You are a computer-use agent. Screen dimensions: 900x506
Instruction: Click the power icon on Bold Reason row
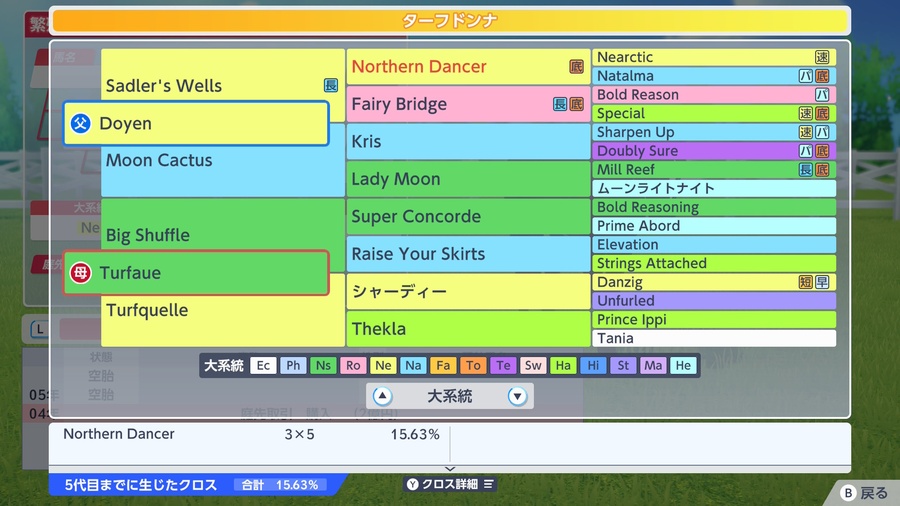click(822, 95)
